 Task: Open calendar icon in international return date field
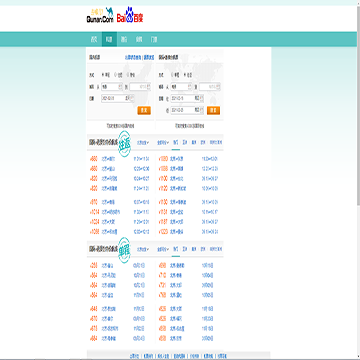click(201, 110)
